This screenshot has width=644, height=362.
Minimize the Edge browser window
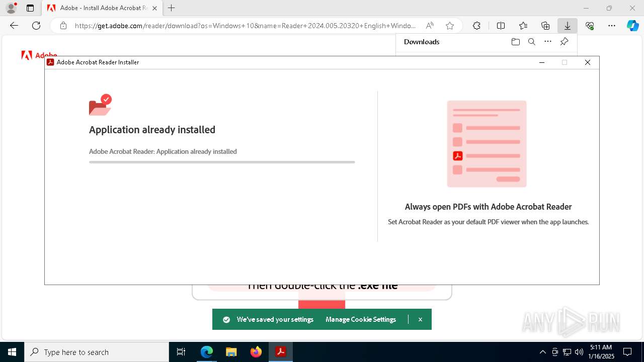coord(586,8)
